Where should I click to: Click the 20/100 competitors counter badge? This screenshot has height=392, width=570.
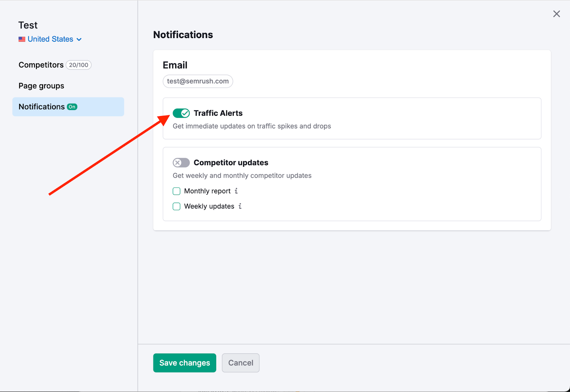78,65
